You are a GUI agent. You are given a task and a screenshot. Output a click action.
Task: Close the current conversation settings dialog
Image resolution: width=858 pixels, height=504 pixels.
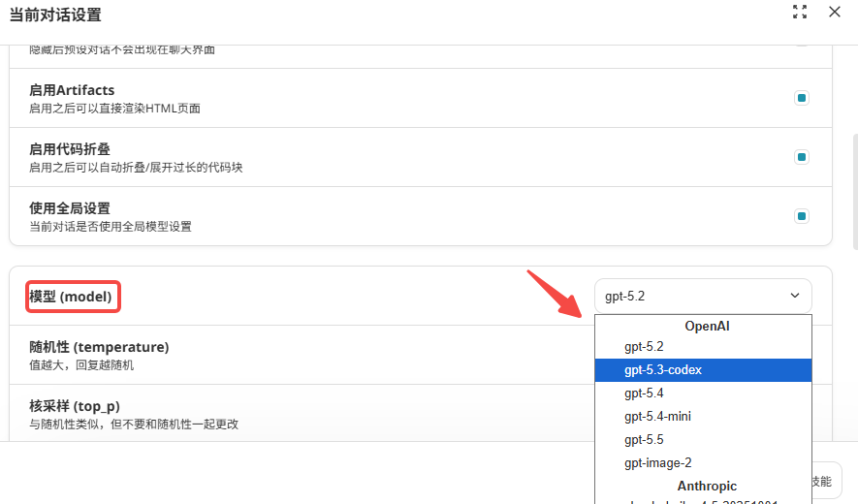(x=835, y=12)
